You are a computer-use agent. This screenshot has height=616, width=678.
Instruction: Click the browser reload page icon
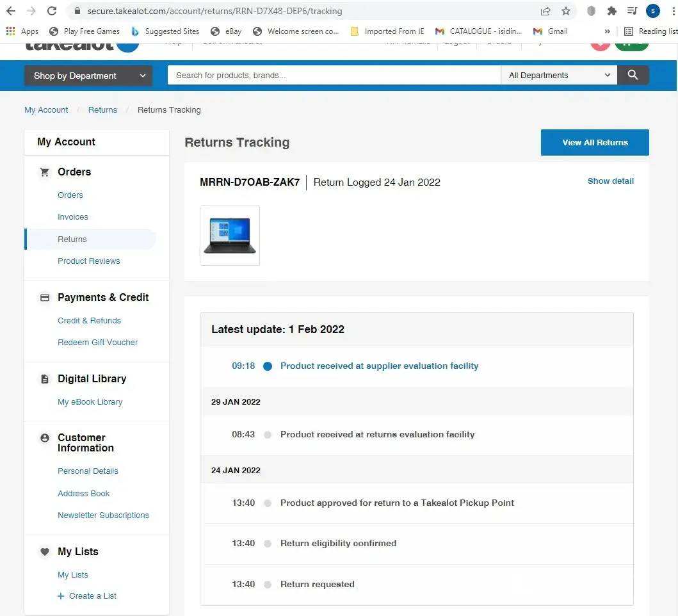point(52,11)
